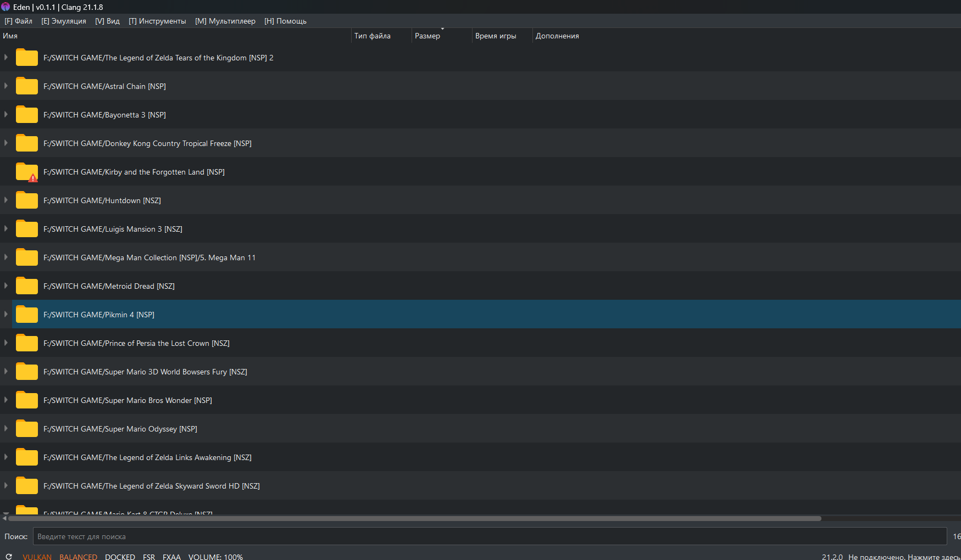Viewport: 961px width, 560px height.
Task: Click the Kirby folder icon with warning badge
Action: (x=26, y=172)
